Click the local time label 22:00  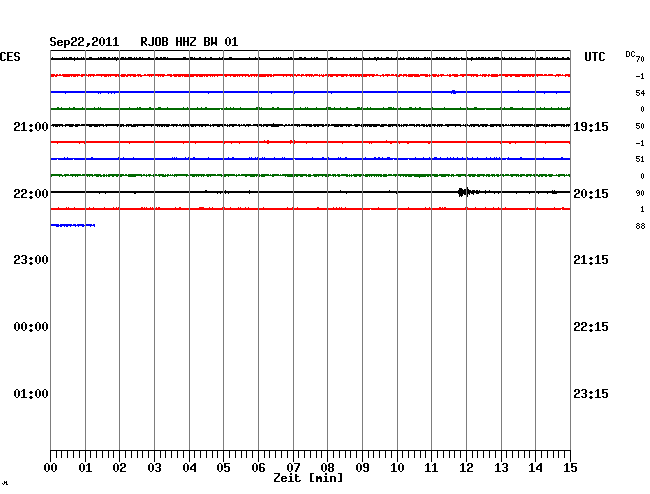[x=31, y=194]
